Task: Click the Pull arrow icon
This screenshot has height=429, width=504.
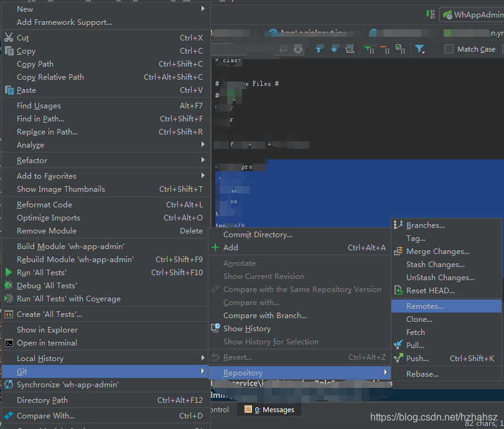Action: (x=398, y=345)
